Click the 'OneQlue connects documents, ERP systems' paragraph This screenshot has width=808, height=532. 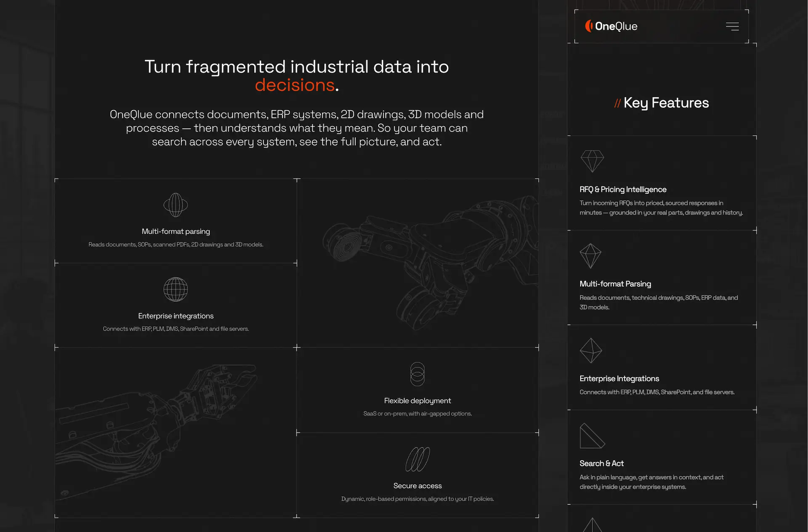(297, 128)
